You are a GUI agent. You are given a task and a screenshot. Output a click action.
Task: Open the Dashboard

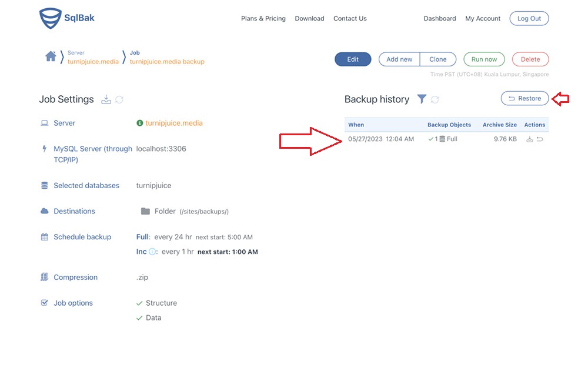click(x=439, y=18)
